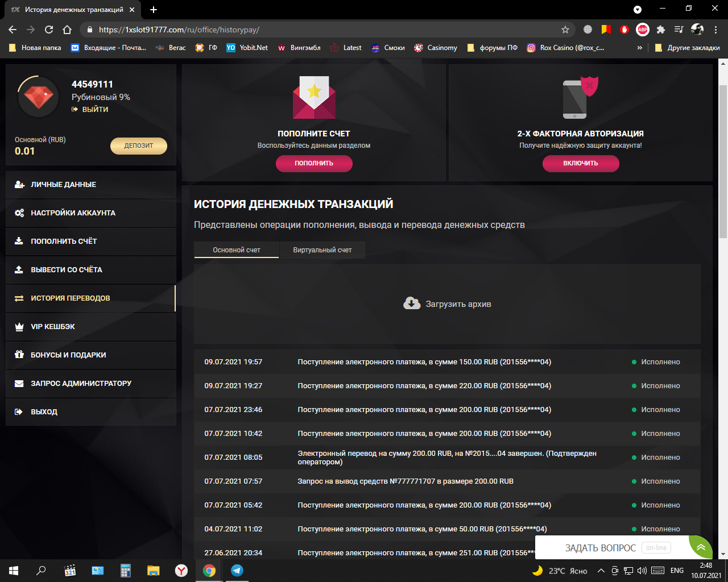Click the withdrawal request №777771707 row
Viewport: 728px width, 582px height.
tap(447, 481)
